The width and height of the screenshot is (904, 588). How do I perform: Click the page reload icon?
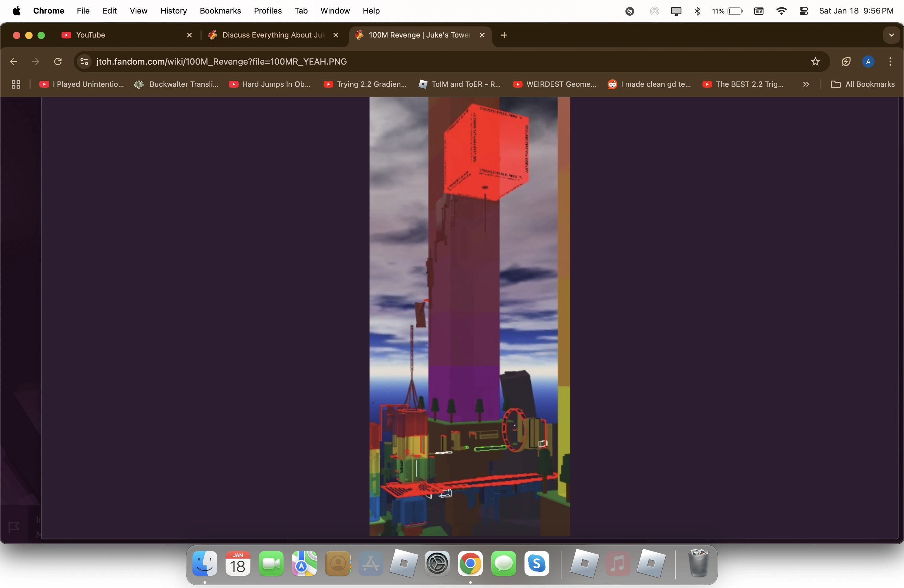click(x=58, y=62)
